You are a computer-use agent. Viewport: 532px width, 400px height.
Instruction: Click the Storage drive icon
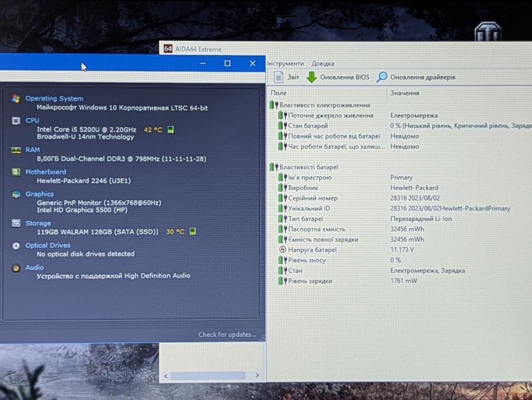[x=16, y=223]
